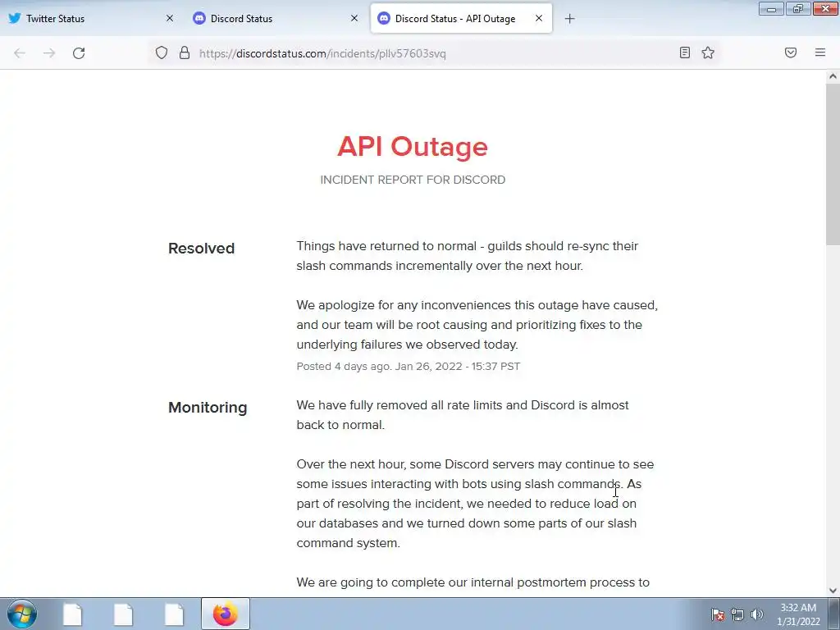Open the taskbar clock and date

[798, 614]
